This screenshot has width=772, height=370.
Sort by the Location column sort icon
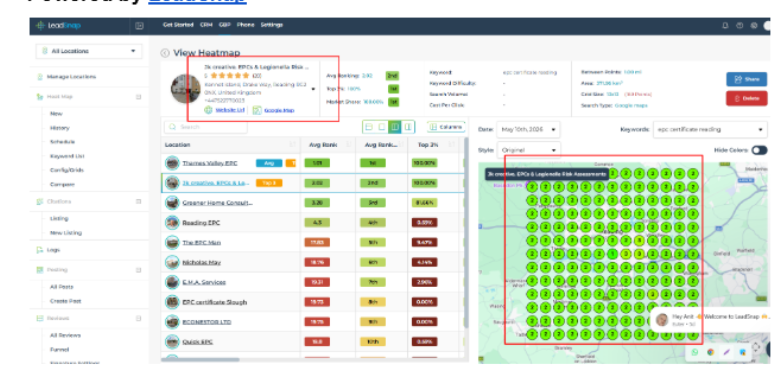pyautogui.click(x=292, y=145)
